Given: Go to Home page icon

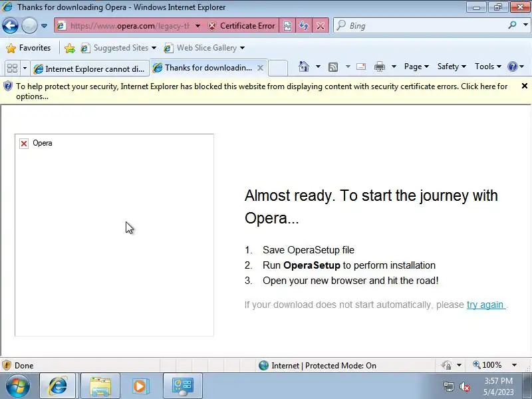Looking at the screenshot, I should (x=304, y=66).
